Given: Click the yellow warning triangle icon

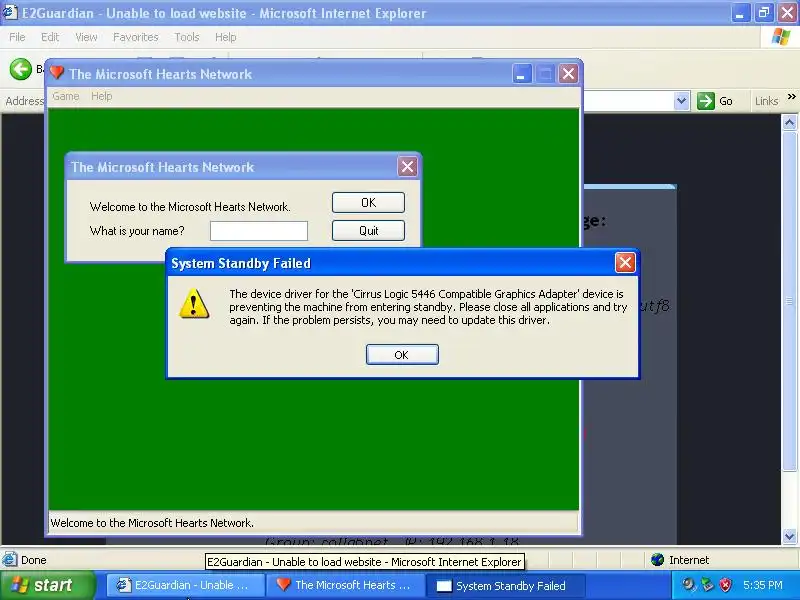Looking at the screenshot, I should tap(194, 304).
